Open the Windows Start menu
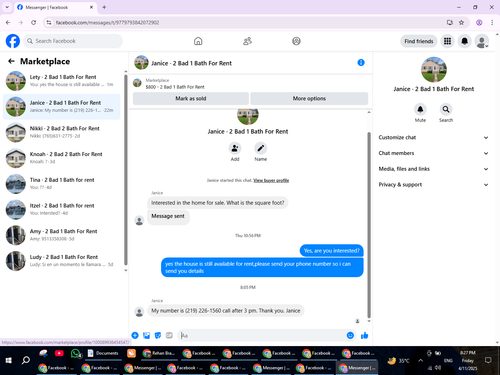 point(9,360)
